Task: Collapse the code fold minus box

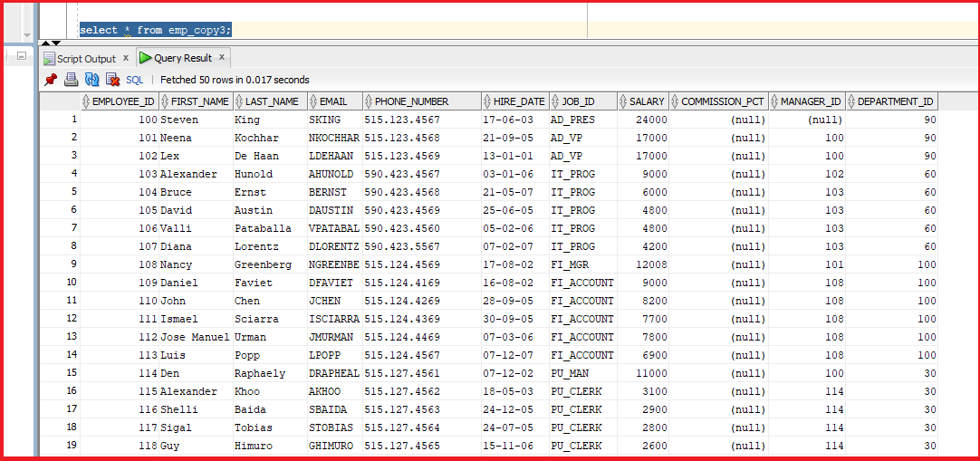Action: 22,55
